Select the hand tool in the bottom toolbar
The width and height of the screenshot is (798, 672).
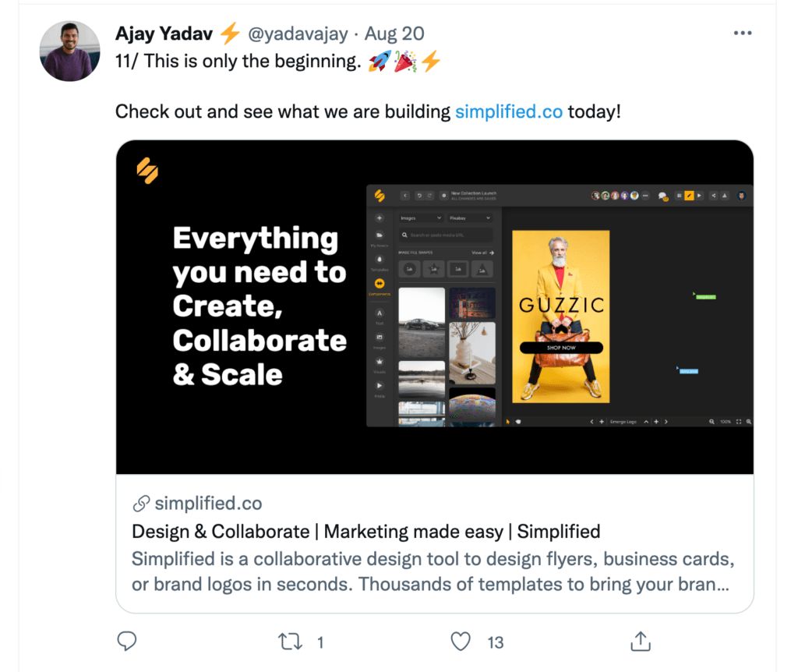[517, 422]
